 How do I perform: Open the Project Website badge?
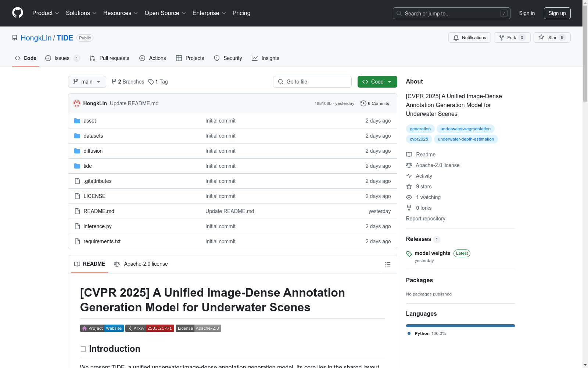tap(102, 328)
